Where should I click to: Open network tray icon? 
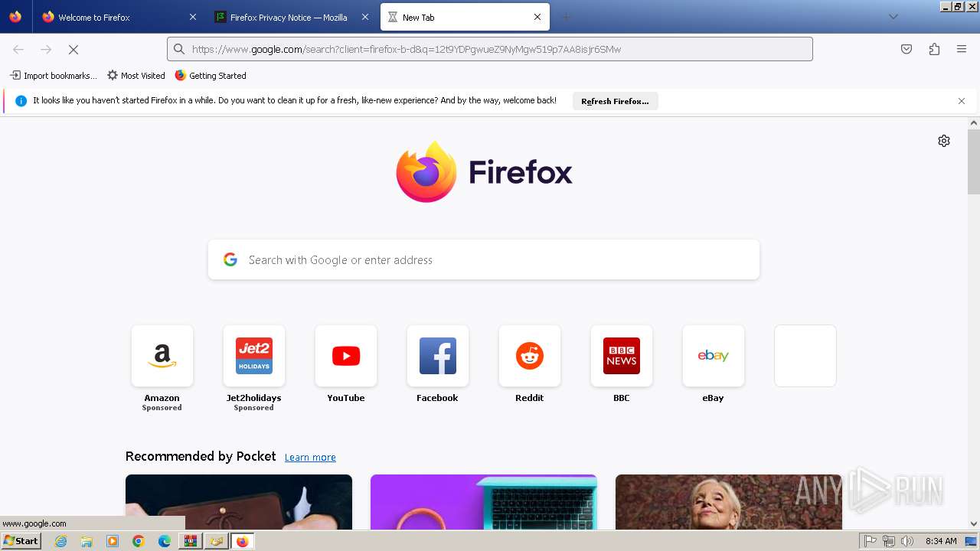(889, 541)
